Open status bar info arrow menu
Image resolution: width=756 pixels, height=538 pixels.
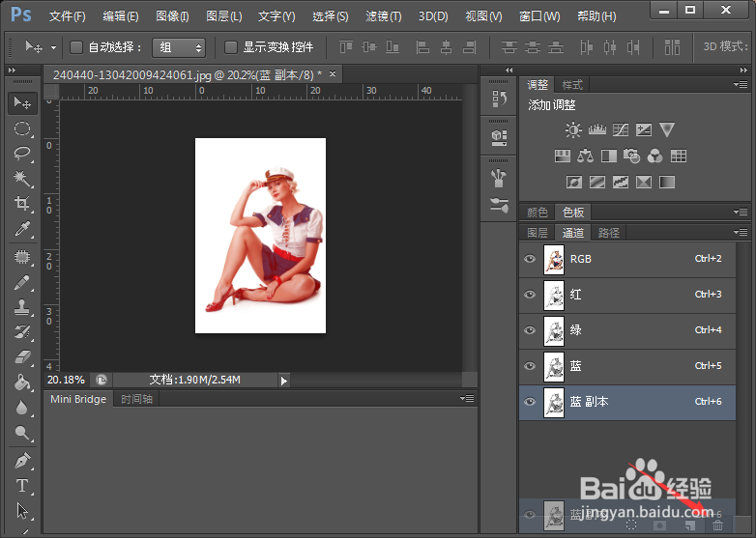283,381
